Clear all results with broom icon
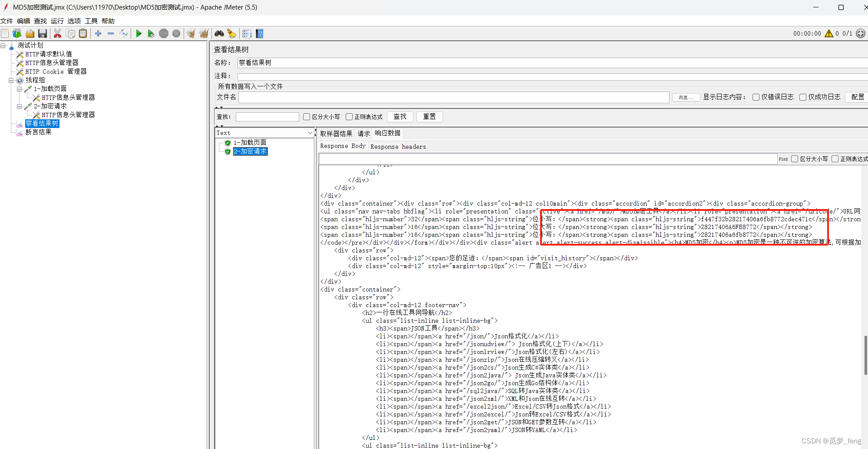The width and height of the screenshot is (868, 449). [x=231, y=33]
